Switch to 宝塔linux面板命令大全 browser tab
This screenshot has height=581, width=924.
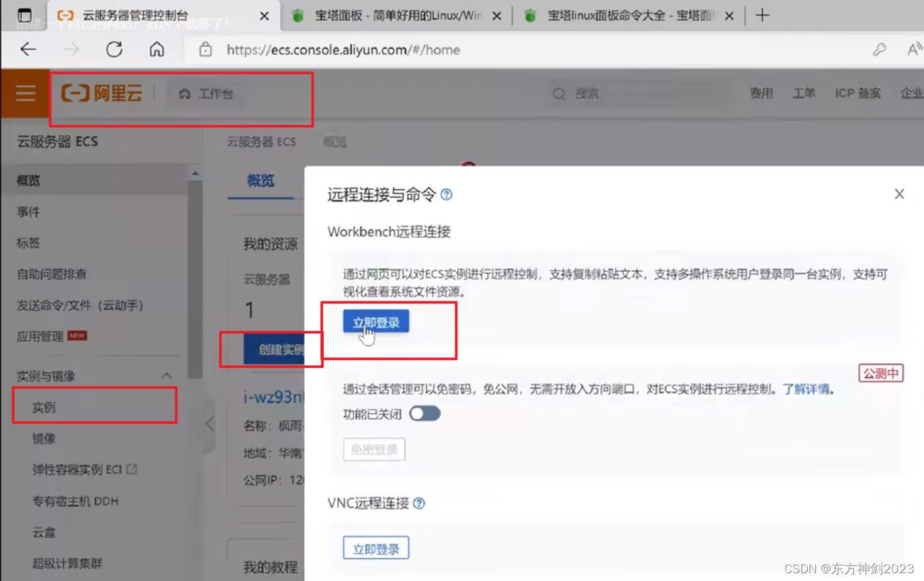[630, 16]
